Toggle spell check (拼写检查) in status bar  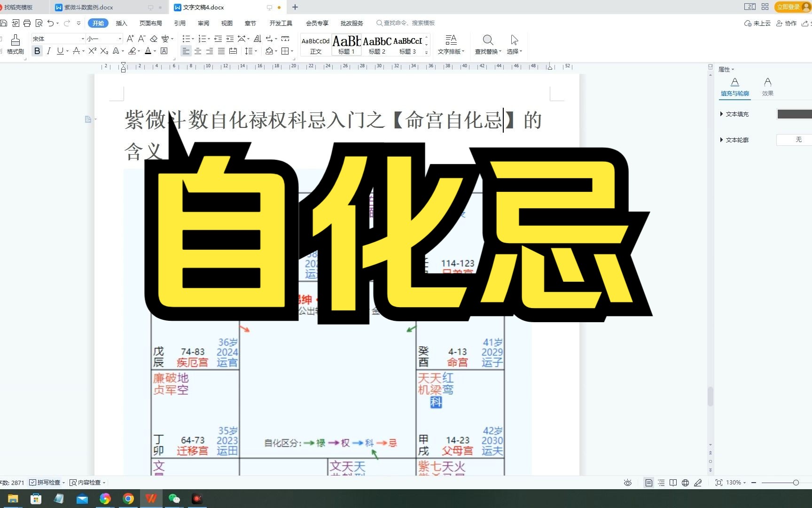tap(45, 483)
